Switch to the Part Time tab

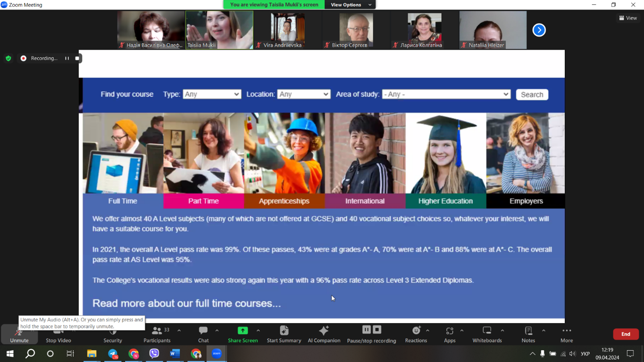(x=204, y=201)
